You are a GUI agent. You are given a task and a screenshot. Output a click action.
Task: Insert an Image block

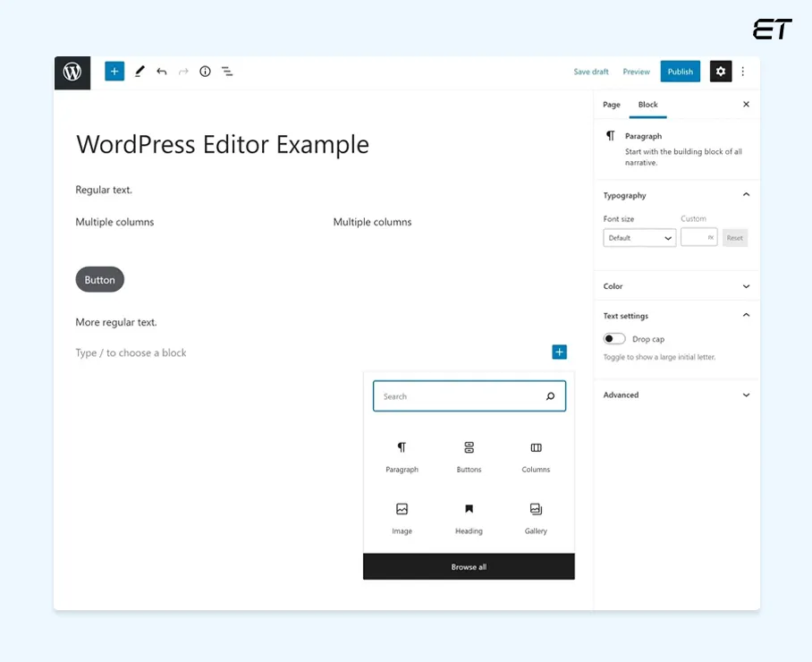(x=402, y=519)
